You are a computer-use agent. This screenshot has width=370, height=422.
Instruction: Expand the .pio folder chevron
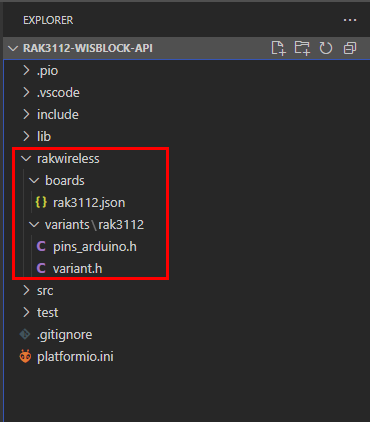(x=26, y=70)
